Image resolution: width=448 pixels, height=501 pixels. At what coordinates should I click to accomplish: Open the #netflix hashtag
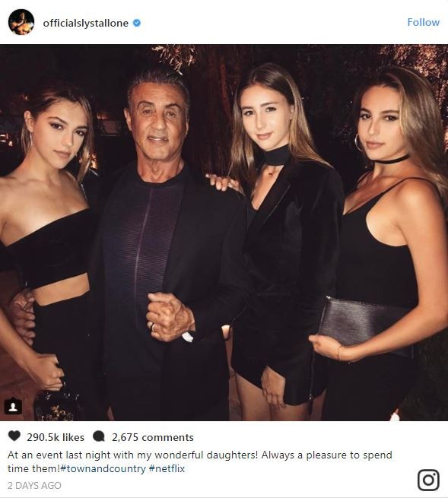[167, 469]
